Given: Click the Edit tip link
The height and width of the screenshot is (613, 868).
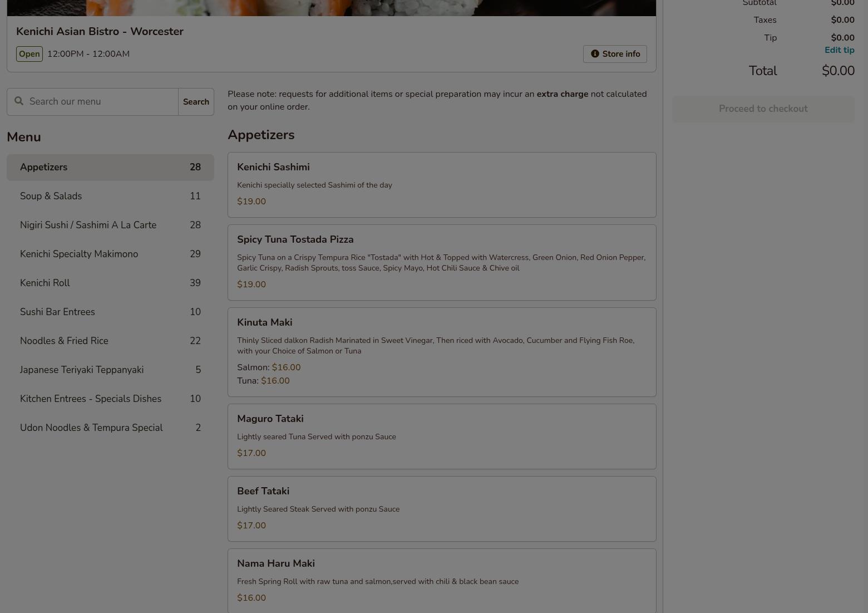Looking at the screenshot, I should [x=839, y=50].
